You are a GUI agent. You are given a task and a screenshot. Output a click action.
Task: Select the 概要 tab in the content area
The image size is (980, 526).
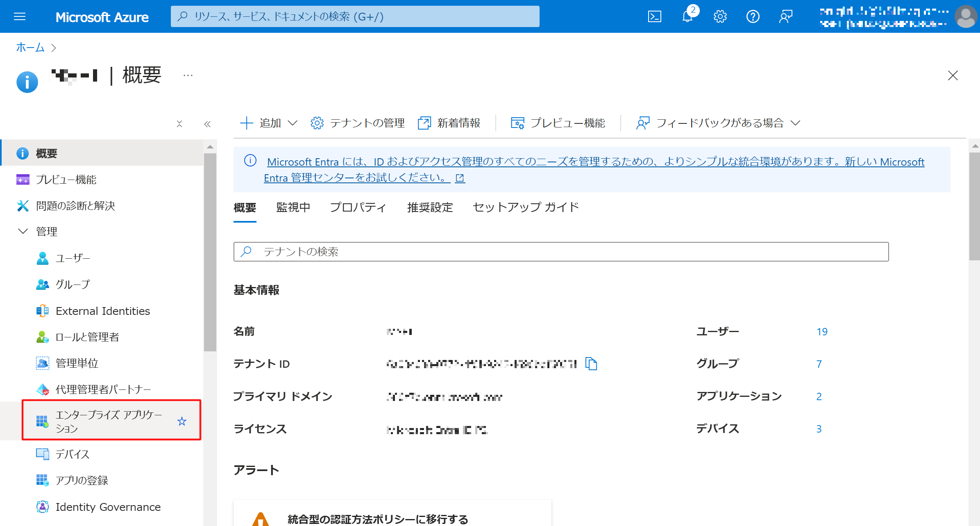(245, 207)
